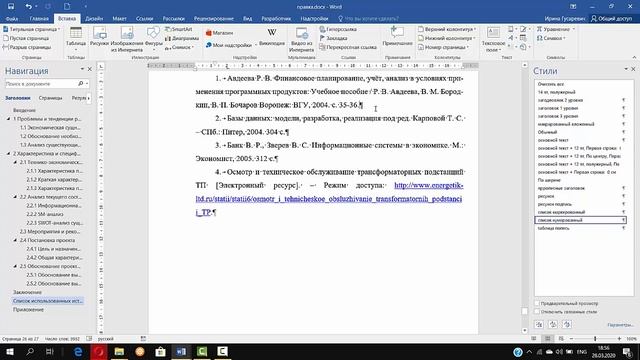Go to the 'Заключение' heading in Navigation
The height and width of the screenshot is (360, 640).
[27, 292]
